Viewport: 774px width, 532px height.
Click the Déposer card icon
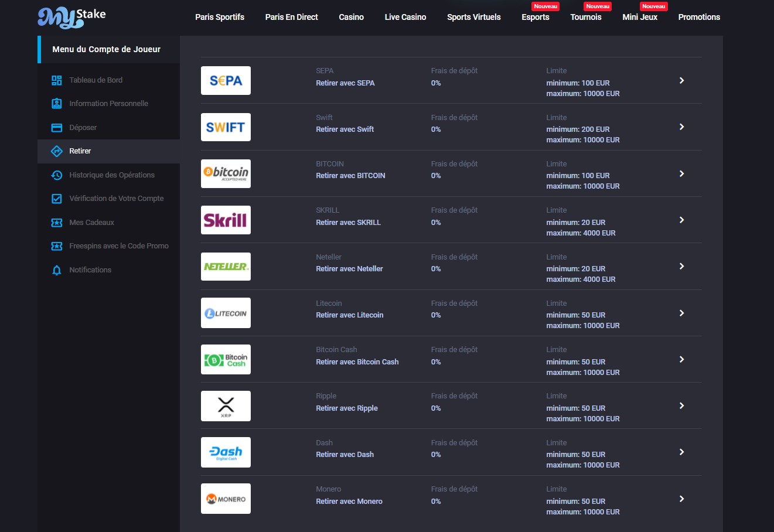57,128
